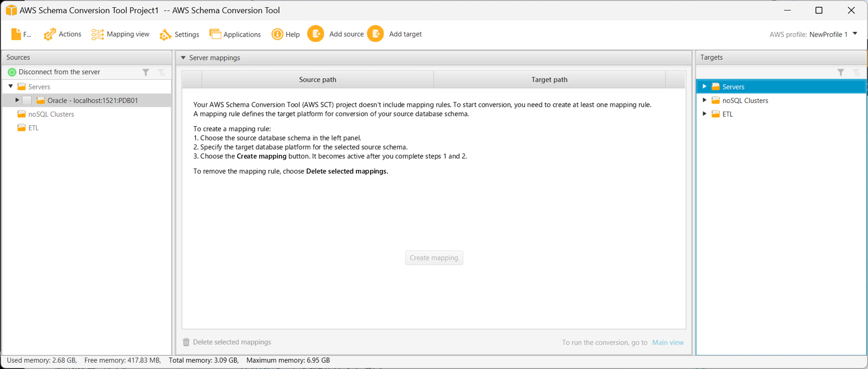The image size is (868, 369).
Task: Minimize the AWS Schema Conversion Tool window
Action: pyautogui.click(x=787, y=11)
